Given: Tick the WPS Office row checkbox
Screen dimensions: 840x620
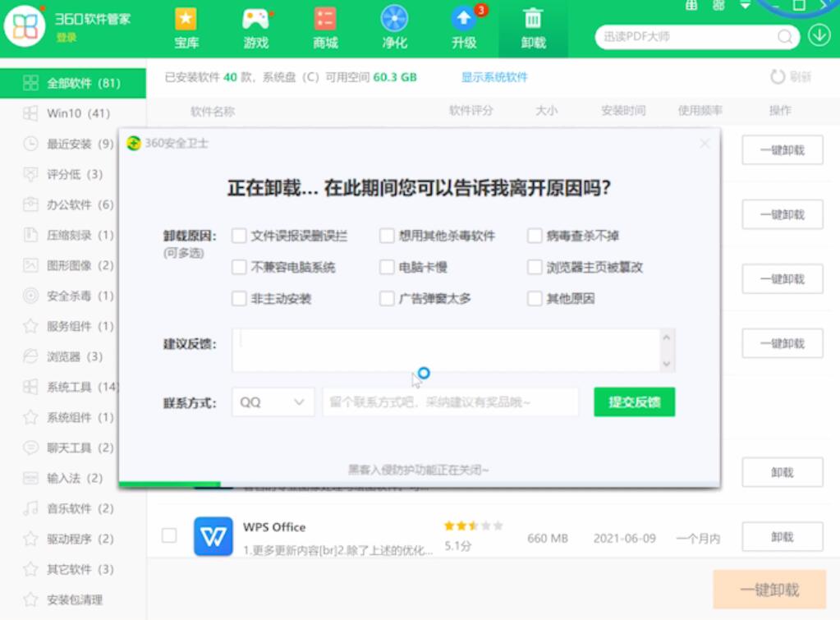Looking at the screenshot, I should 169,535.
